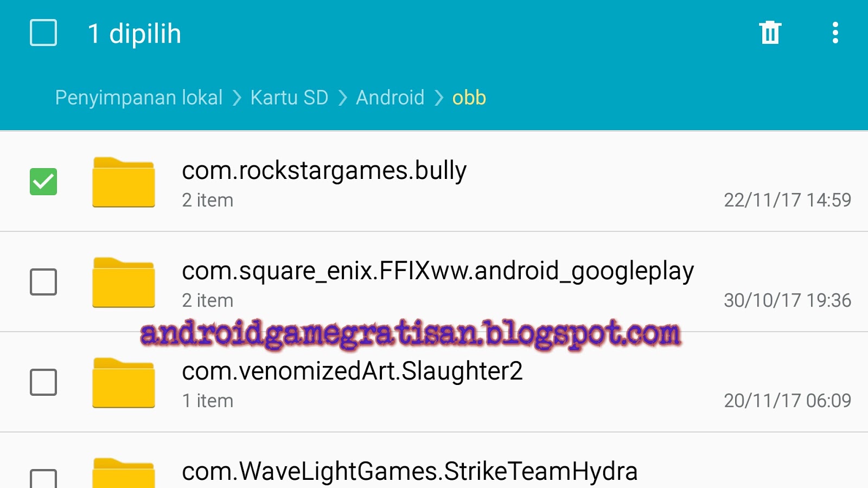Viewport: 868px width, 488px height.
Task: Click the StrikeTeamHydra folder icon
Action: point(124,473)
